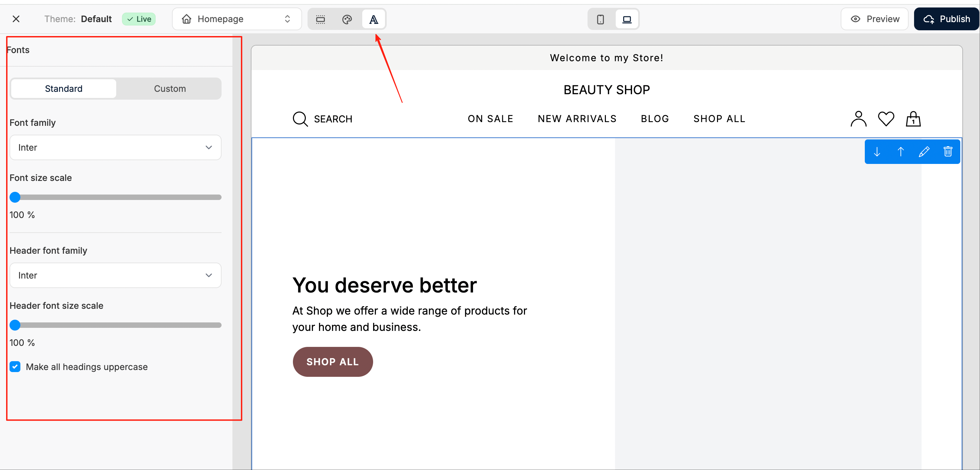Select the typography fonts icon

[x=373, y=19]
